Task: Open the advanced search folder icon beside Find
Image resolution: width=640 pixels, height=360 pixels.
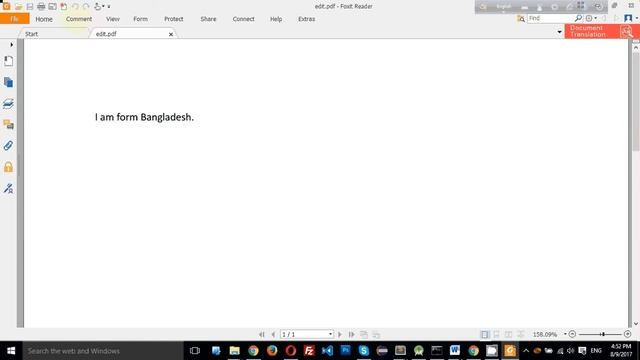Action: tap(521, 18)
